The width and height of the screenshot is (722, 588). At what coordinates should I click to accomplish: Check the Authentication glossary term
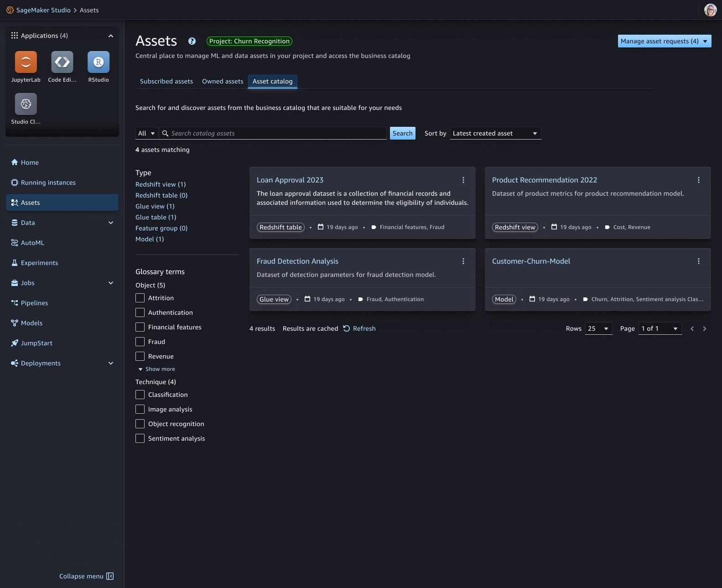pos(140,312)
